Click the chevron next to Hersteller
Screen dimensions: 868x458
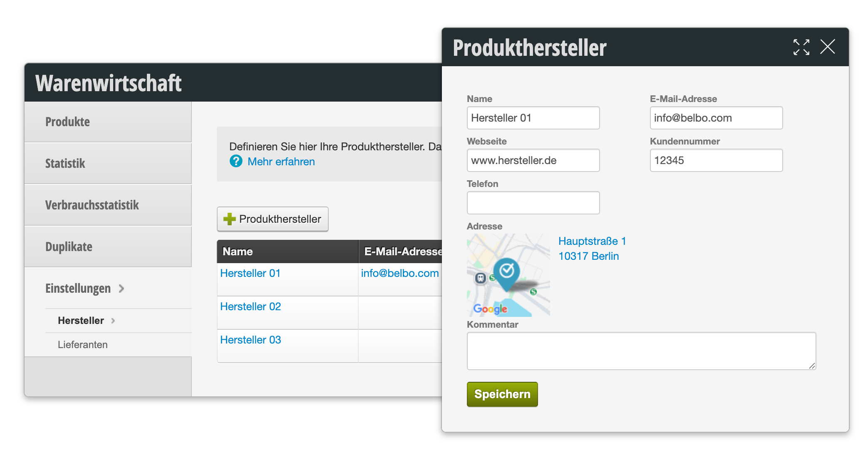[x=113, y=321]
